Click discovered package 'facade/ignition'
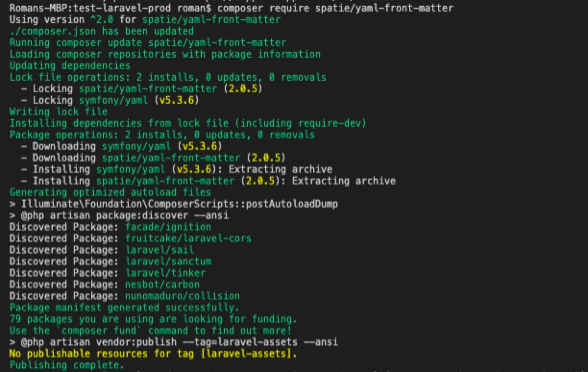 [x=168, y=227]
